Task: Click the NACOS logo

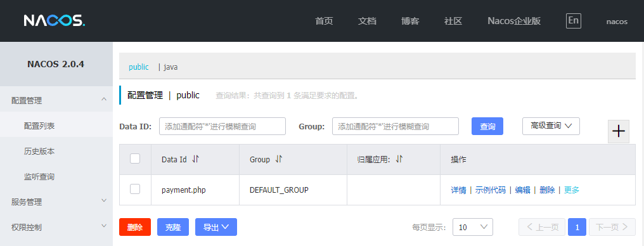Action: pos(55,20)
